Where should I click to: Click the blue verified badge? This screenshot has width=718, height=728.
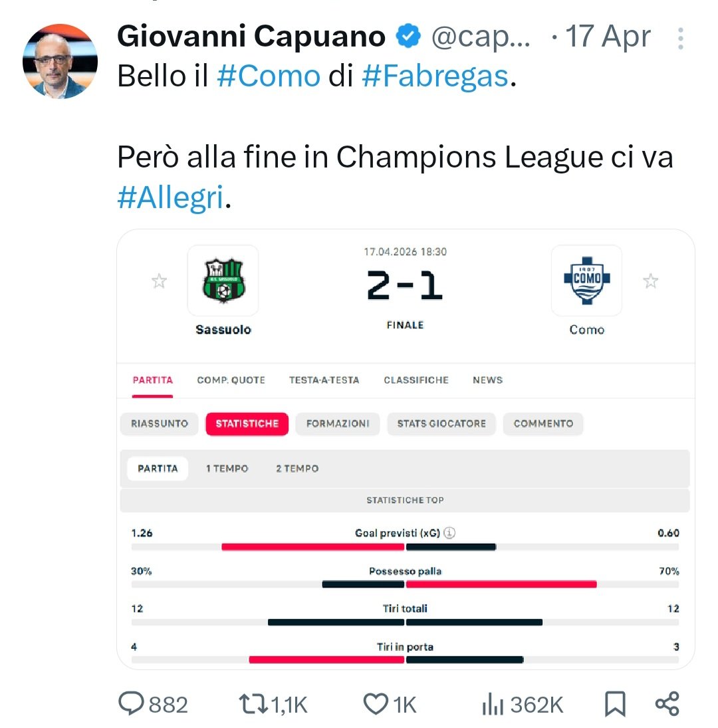pos(408,36)
